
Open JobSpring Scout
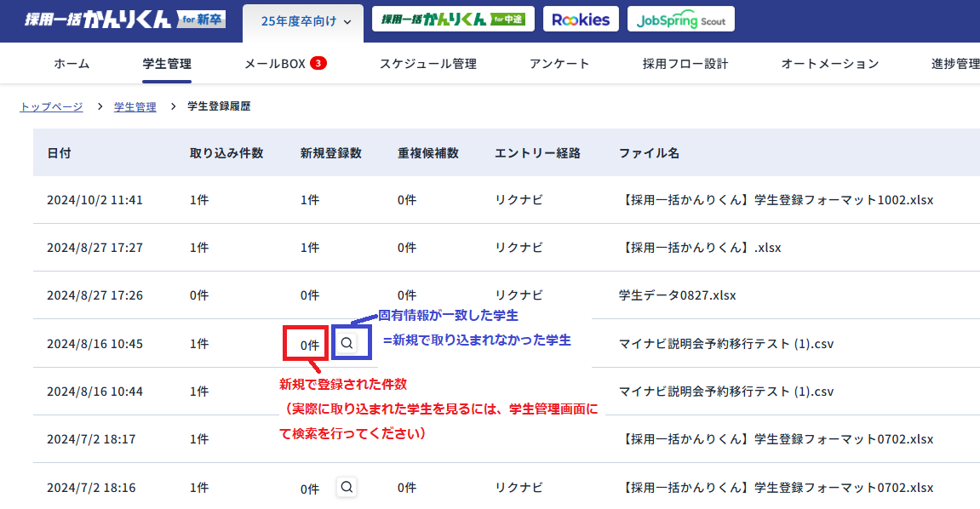click(680, 18)
